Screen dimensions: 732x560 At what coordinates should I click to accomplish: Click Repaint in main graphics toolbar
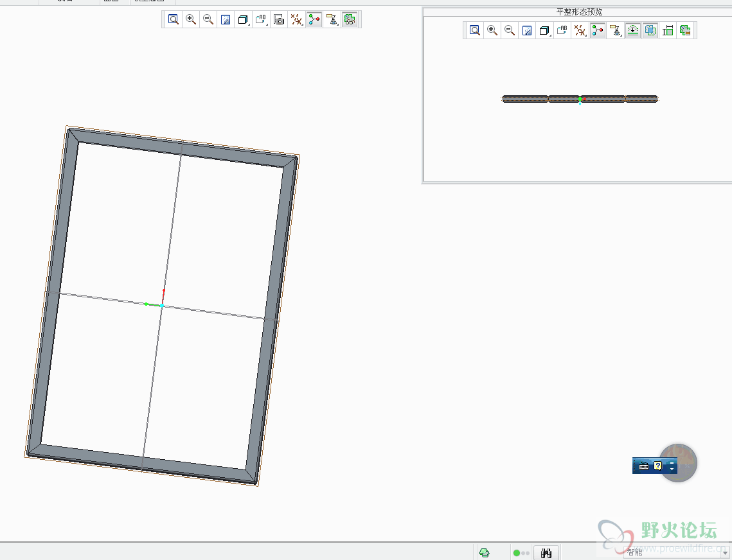click(226, 20)
